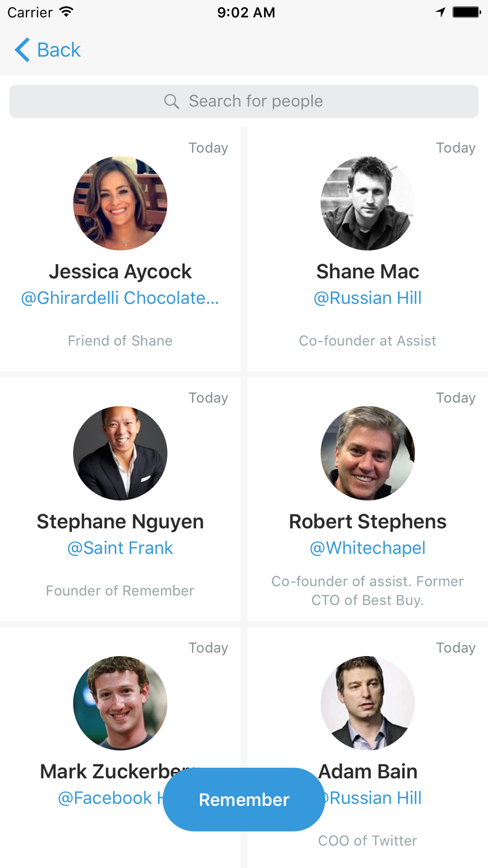Tap the location arrow status icon
Screen dimensions: 488x868
441,12
